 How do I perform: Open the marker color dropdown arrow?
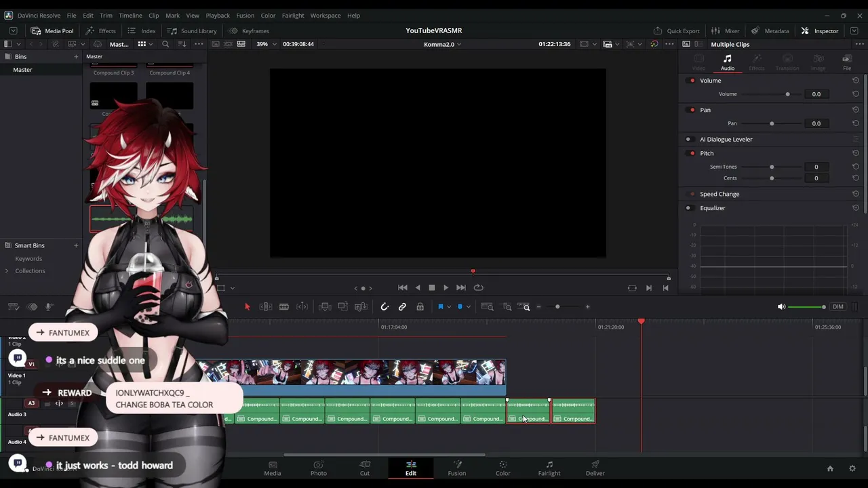(x=468, y=307)
